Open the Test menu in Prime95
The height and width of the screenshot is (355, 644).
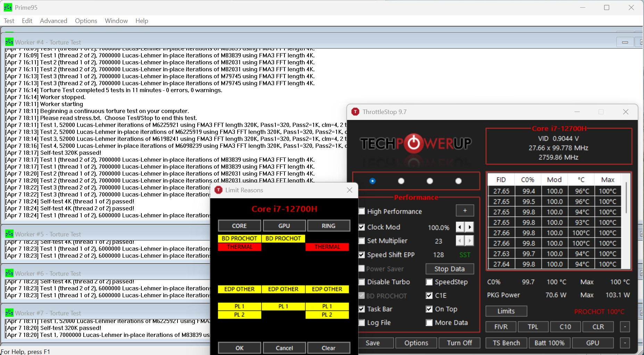(9, 21)
